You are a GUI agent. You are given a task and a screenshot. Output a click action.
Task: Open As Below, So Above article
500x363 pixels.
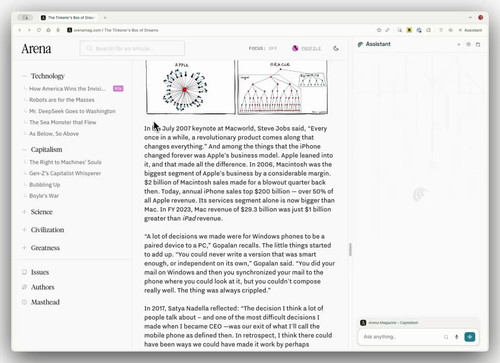click(54, 134)
